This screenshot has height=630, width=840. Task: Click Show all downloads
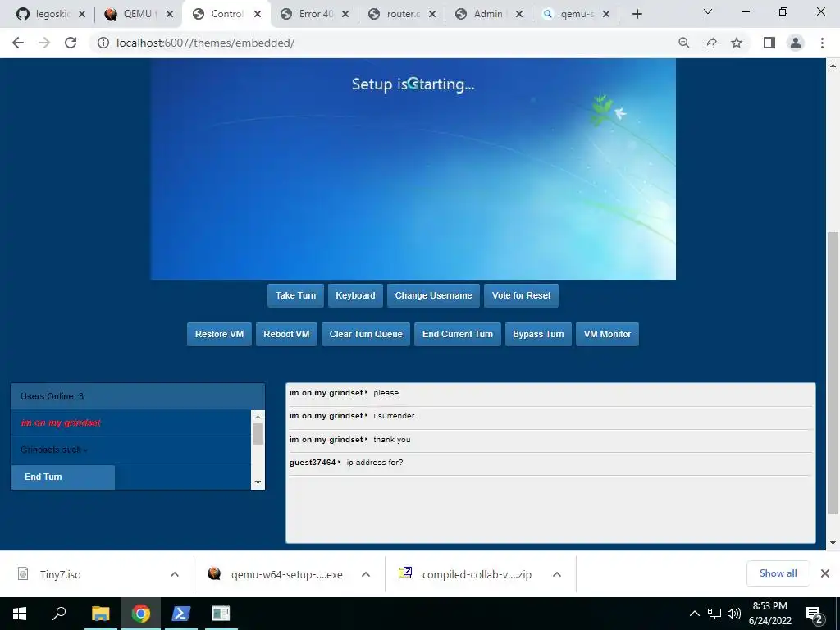(778, 573)
